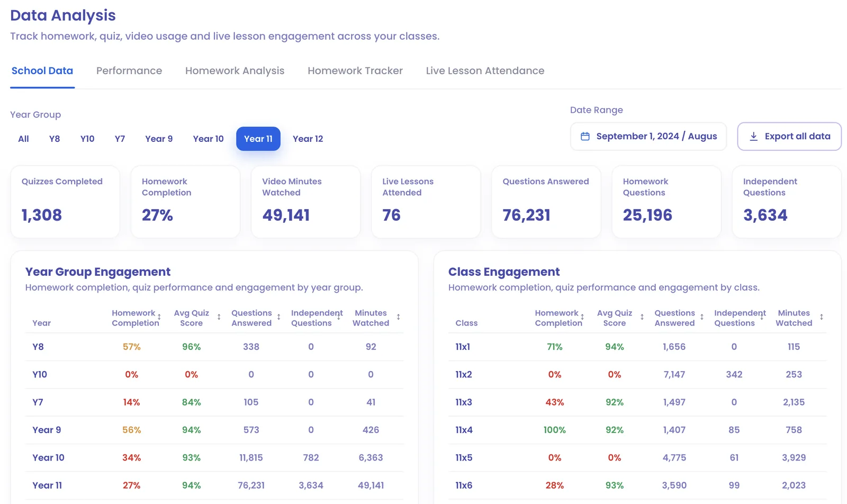Click the 100% homework completion for 11x4
This screenshot has width=847, height=504.
click(554, 430)
